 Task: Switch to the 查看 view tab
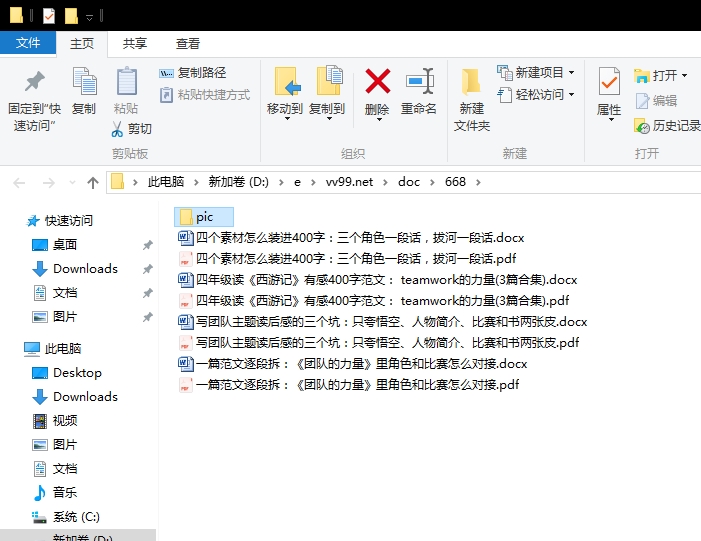tap(188, 43)
